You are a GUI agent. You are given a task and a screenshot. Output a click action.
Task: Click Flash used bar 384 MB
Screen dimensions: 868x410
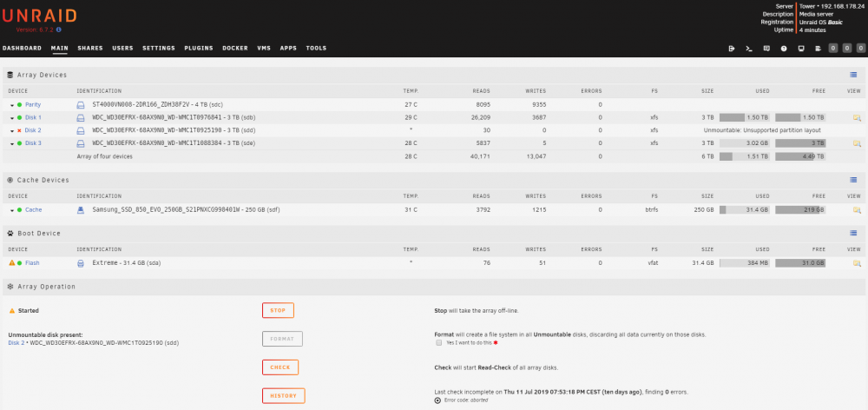coord(745,263)
